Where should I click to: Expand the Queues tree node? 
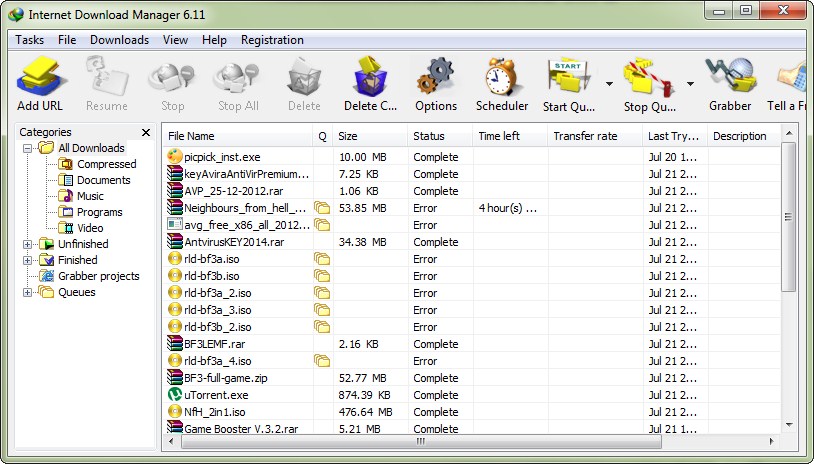[28, 292]
